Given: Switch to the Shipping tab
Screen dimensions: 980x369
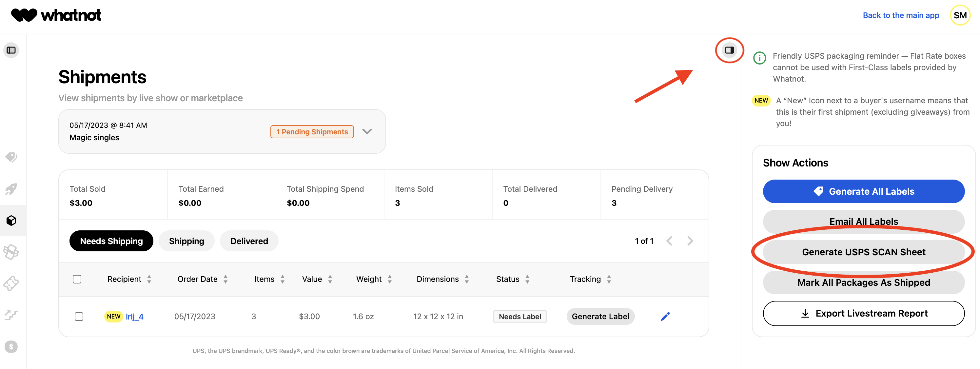Looking at the screenshot, I should click(186, 241).
